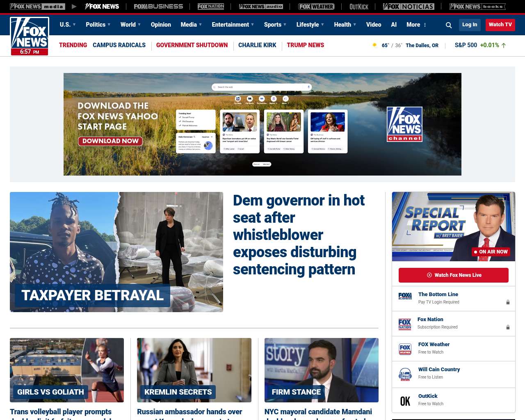Open the More menu expander

tap(416, 25)
